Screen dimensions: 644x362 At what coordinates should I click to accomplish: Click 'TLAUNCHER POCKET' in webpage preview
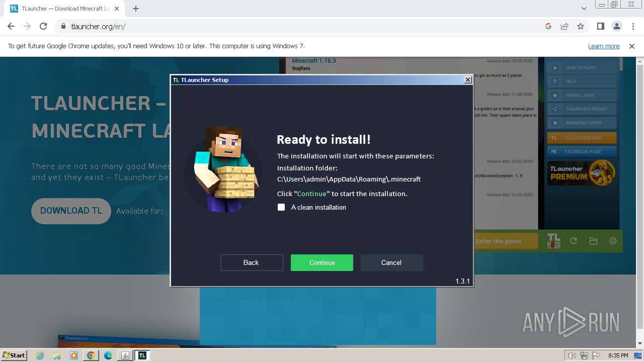(582, 109)
